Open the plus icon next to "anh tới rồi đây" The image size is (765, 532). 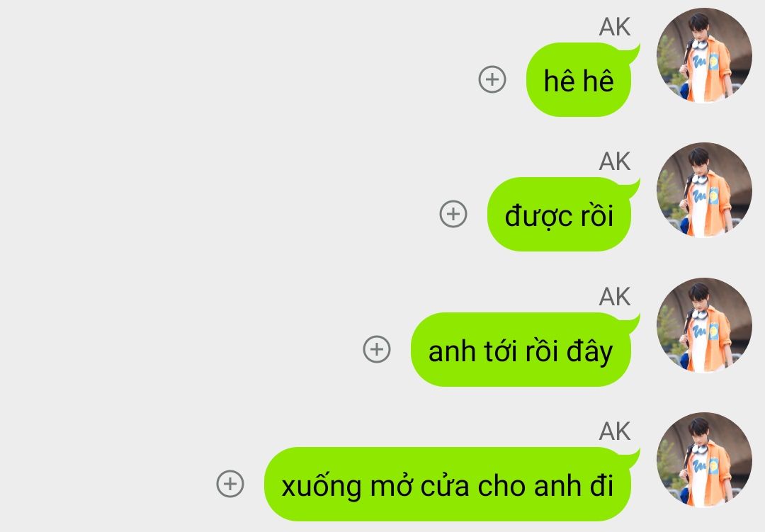point(377,349)
